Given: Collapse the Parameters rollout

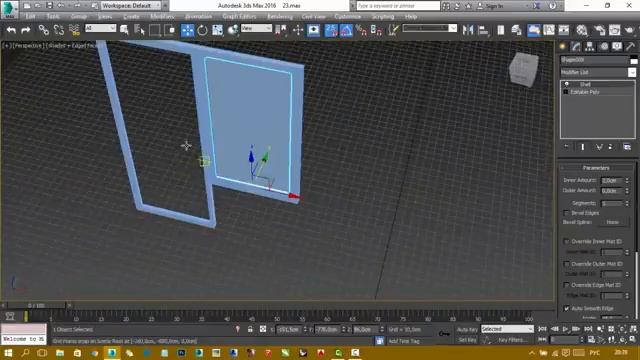Looking at the screenshot, I should tap(596, 168).
